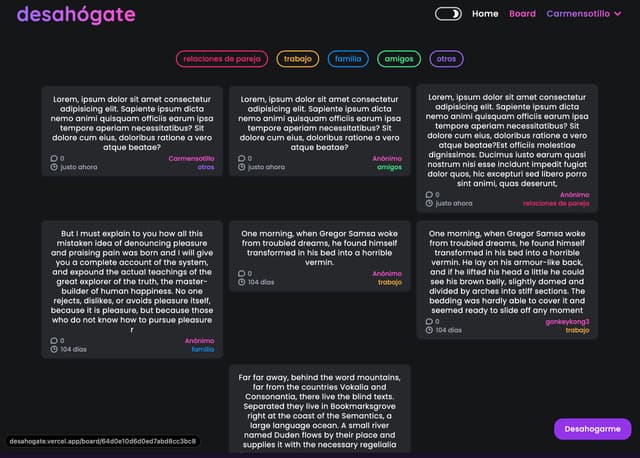Viewport: 640px width, 458px height.
Task: Click the Desahogarme button
Action: pyautogui.click(x=592, y=429)
